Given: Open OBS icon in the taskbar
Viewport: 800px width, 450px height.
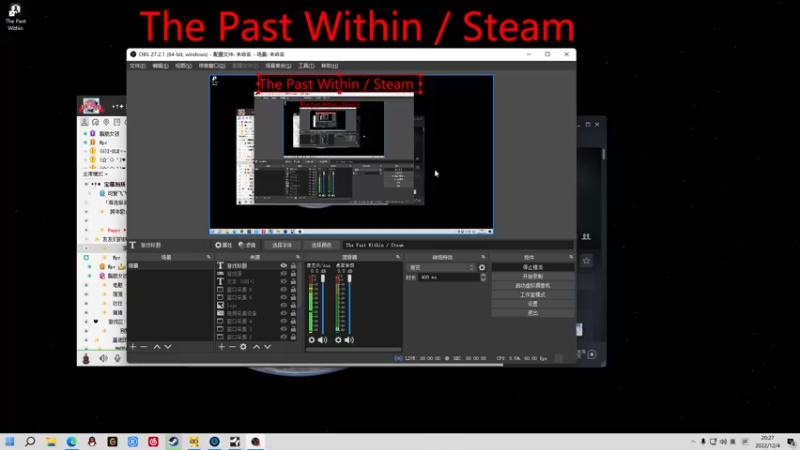Looking at the screenshot, I should (255, 441).
